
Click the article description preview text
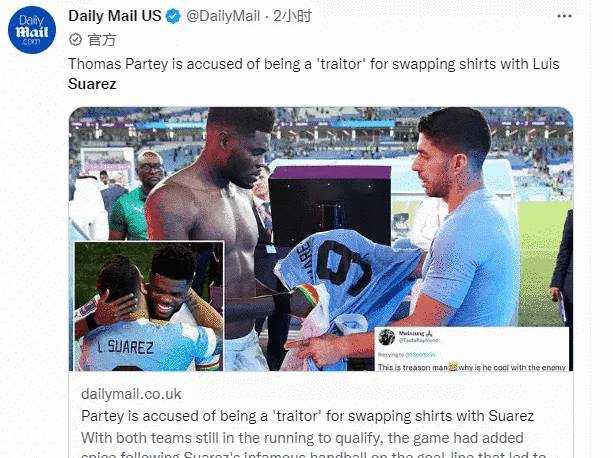point(313,444)
